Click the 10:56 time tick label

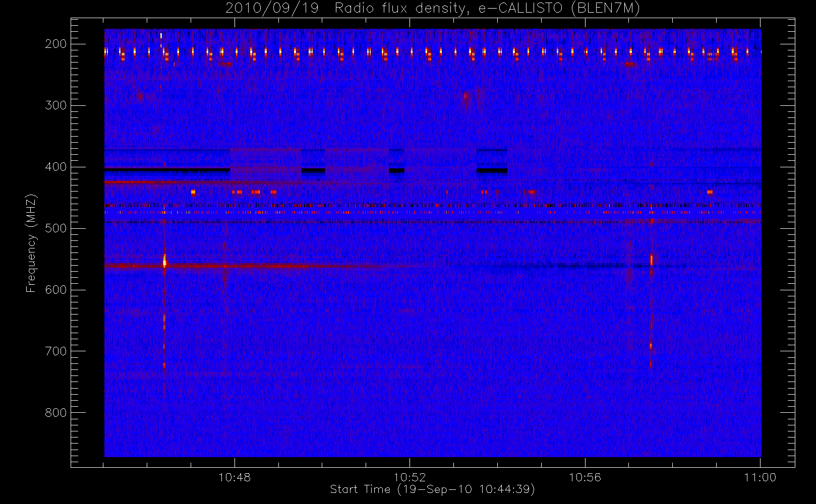coord(585,477)
